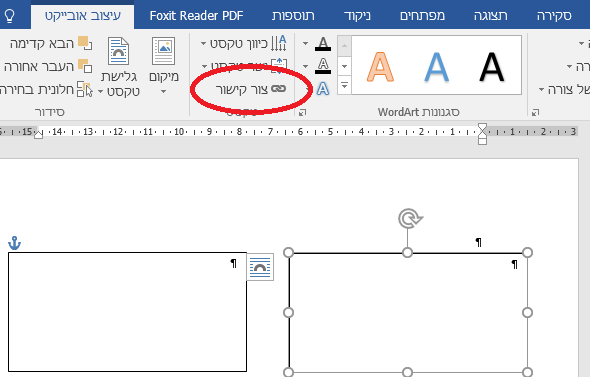The width and height of the screenshot is (590, 383).
Task: Open the כיוון טקסט text direction menu
Action: pyautogui.click(x=243, y=43)
